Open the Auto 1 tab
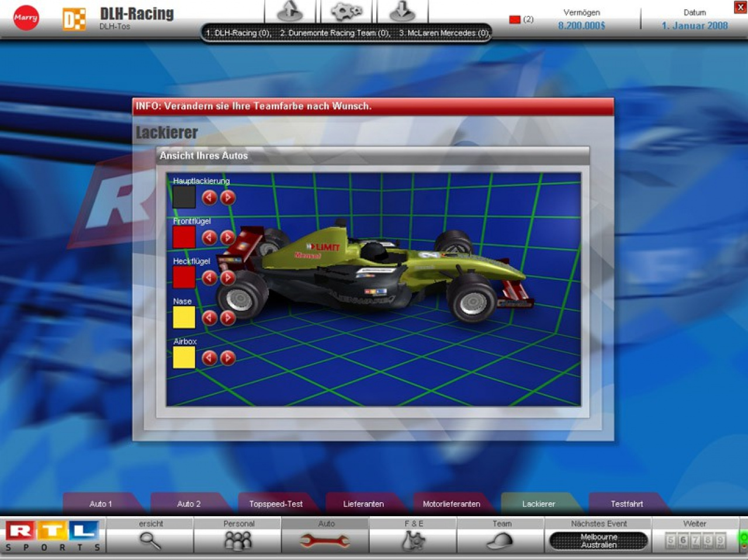This screenshot has width=748, height=560. (x=101, y=504)
